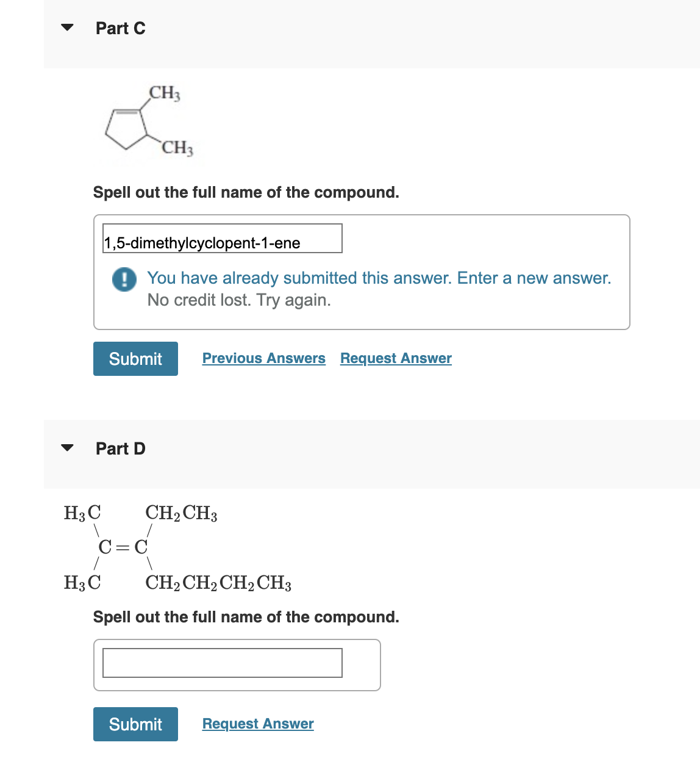Click the already-submitted warning message text
The width and height of the screenshot is (700, 770).
tap(379, 278)
